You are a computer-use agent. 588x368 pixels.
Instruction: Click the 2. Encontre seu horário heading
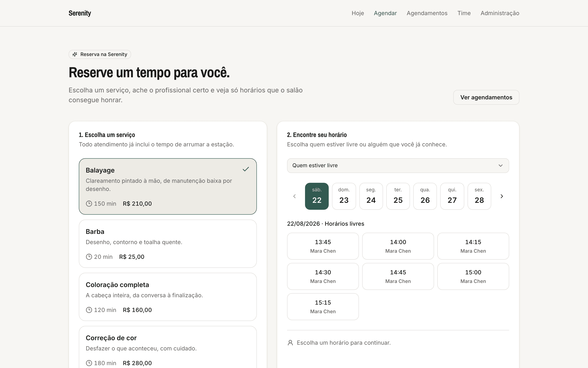(317, 135)
